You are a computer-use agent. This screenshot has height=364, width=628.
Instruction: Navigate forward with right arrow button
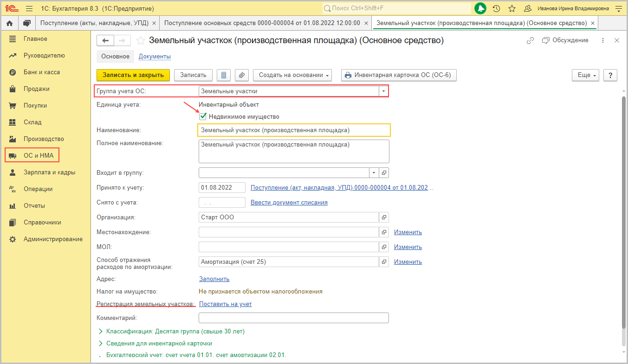(122, 41)
